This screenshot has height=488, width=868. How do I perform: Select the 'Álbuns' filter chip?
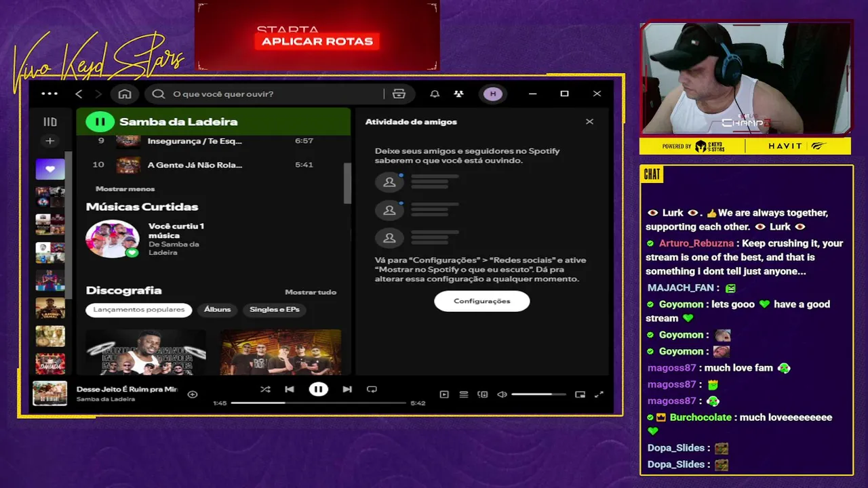218,310
